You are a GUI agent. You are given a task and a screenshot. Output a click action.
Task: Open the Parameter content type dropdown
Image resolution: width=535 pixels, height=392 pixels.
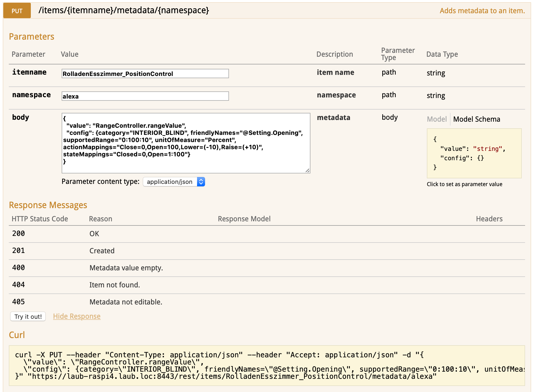coord(170,182)
